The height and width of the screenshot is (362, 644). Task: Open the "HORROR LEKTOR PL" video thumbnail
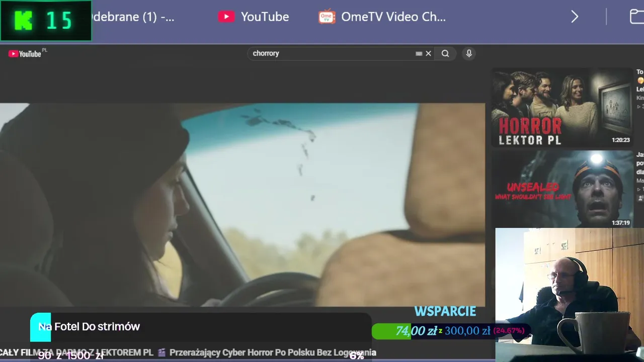click(561, 107)
